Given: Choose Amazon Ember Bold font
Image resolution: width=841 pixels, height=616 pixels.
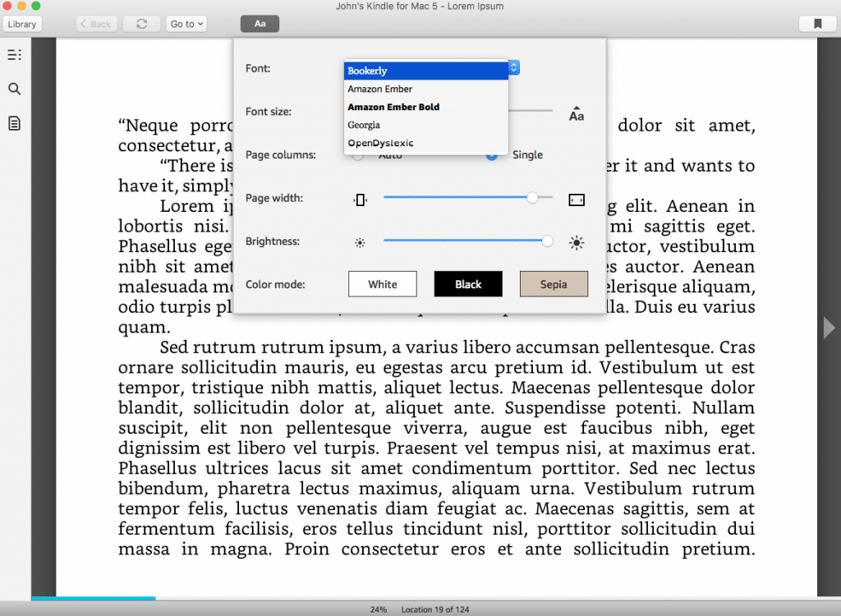Looking at the screenshot, I should (x=394, y=107).
